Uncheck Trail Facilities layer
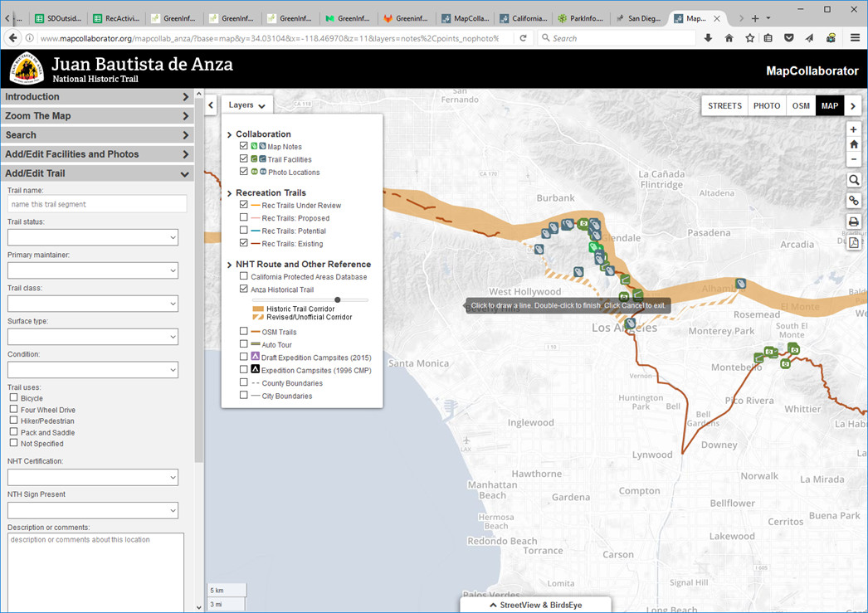The width and height of the screenshot is (868, 613). (244, 158)
